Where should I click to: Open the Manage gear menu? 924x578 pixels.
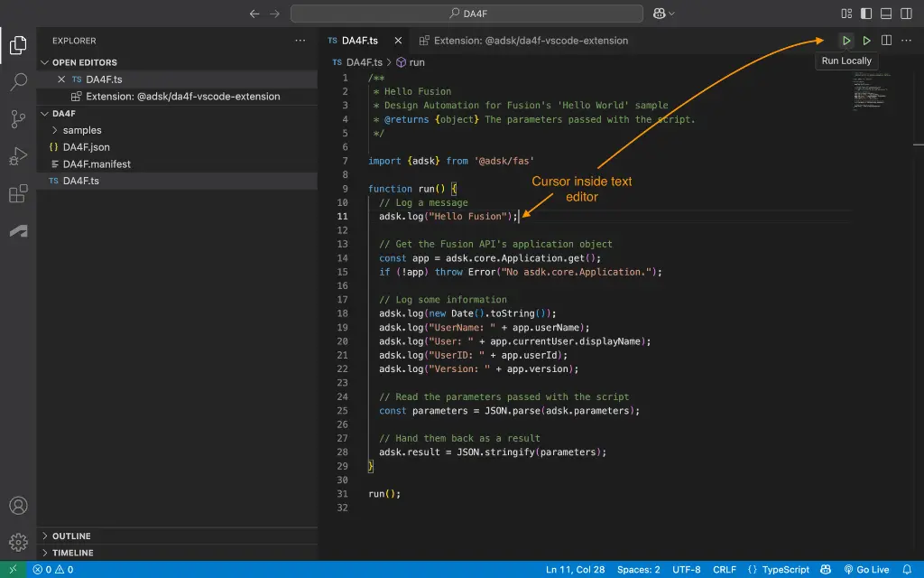[18, 542]
